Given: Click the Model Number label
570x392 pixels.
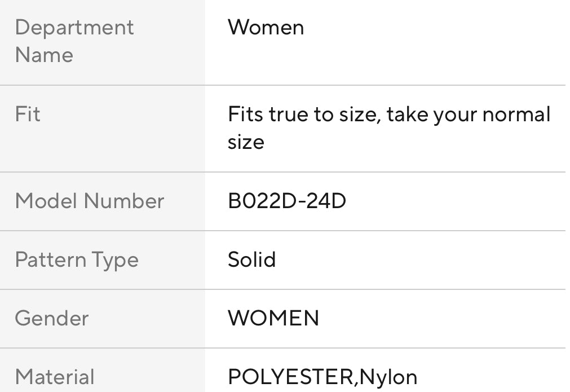Looking at the screenshot, I should 90,201.
